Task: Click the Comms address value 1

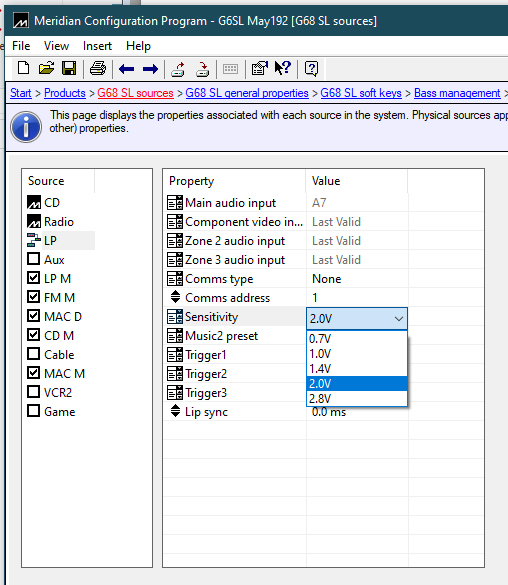Action: tap(315, 298)
